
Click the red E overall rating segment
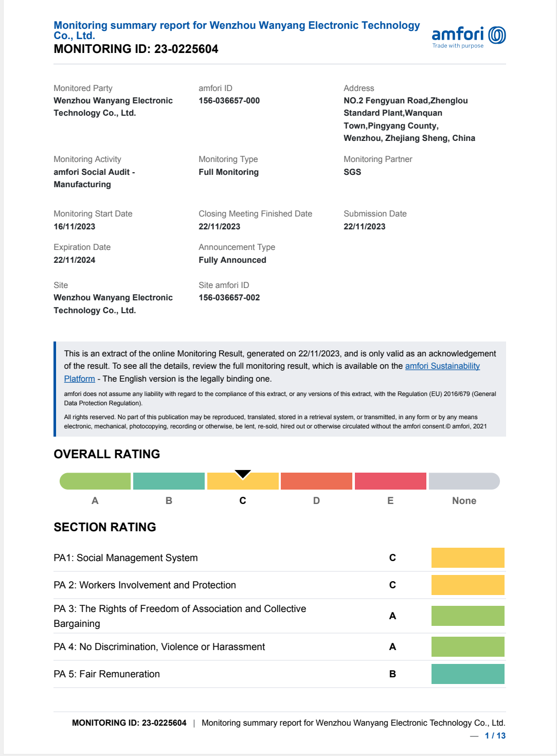390,481
